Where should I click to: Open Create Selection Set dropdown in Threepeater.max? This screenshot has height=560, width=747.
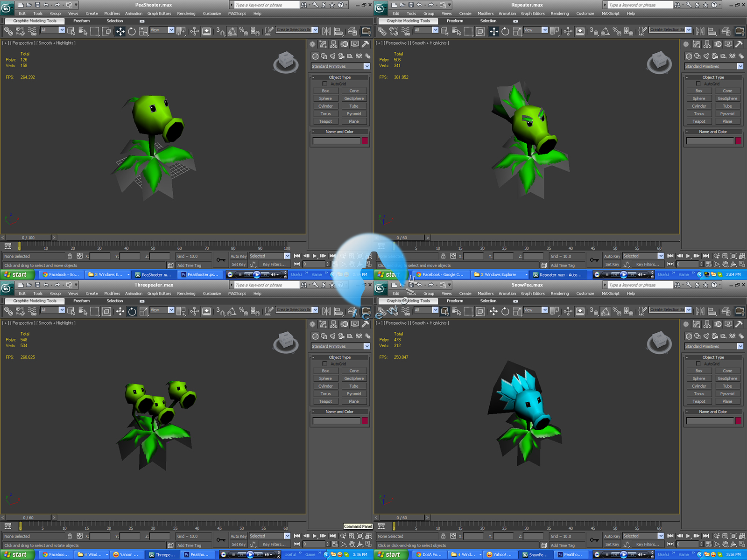coord(297,310)
